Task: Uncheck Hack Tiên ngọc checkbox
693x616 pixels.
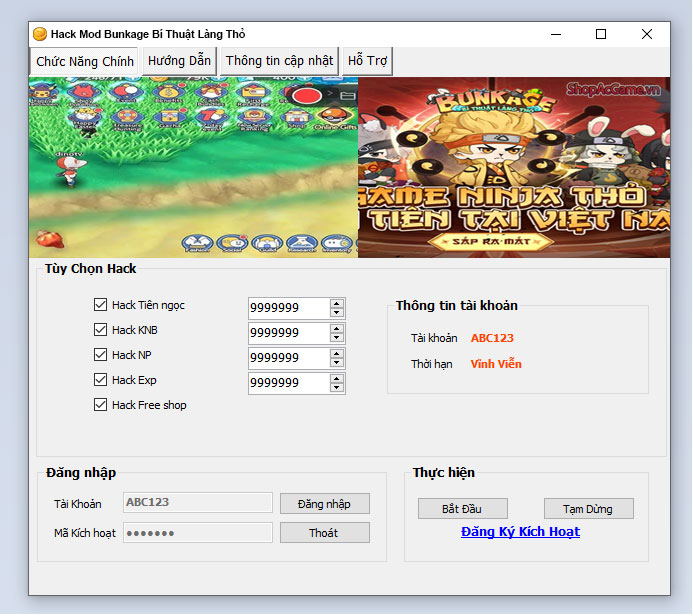Action: [x=100, y=305]
